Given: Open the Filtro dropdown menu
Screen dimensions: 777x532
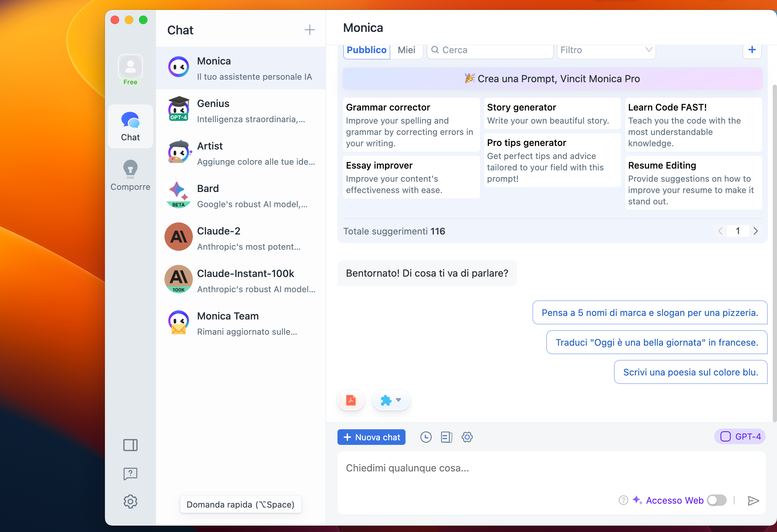Looking at the screenshot, I should tap(605, 50).
